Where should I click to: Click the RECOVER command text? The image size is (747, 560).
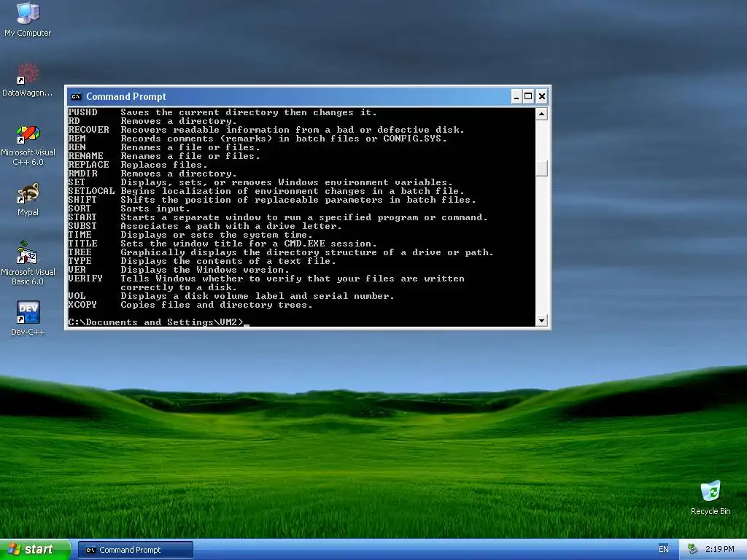click(88, 130)
